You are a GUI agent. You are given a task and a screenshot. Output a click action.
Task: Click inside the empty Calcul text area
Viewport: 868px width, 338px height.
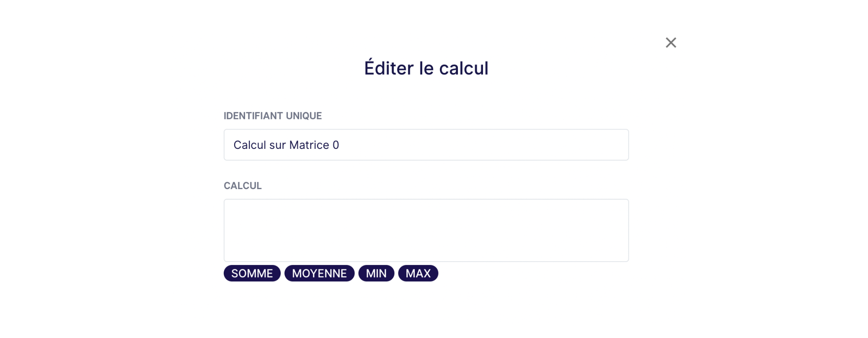426,230
